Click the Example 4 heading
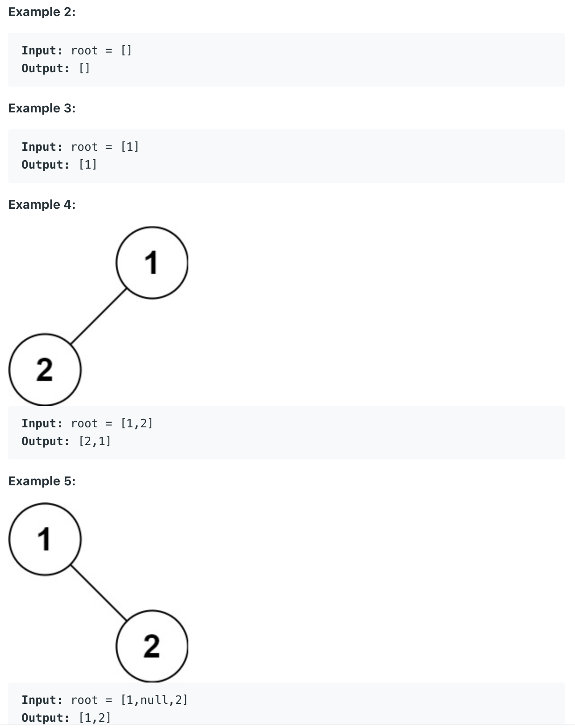575x728 pixels. (42, 205)
